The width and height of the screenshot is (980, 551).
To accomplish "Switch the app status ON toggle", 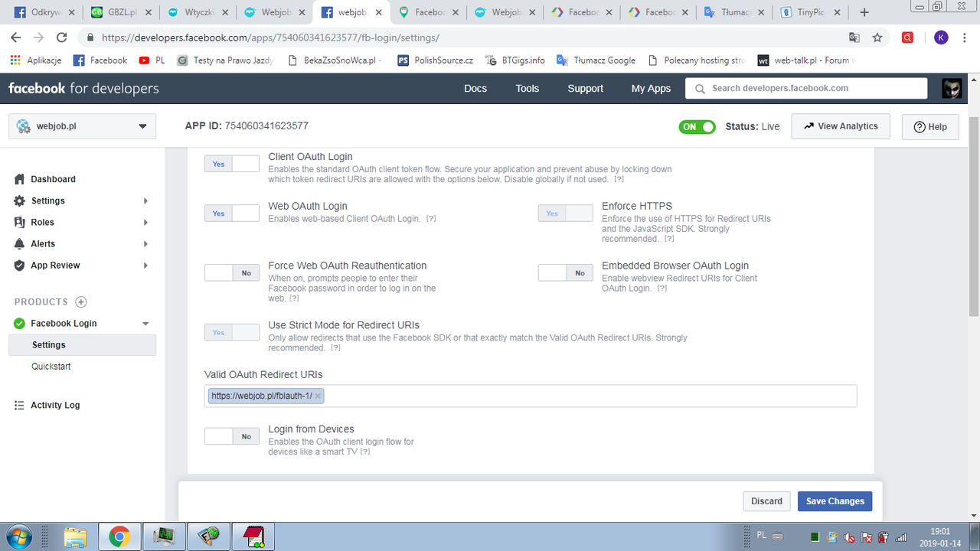I will 697,126.
